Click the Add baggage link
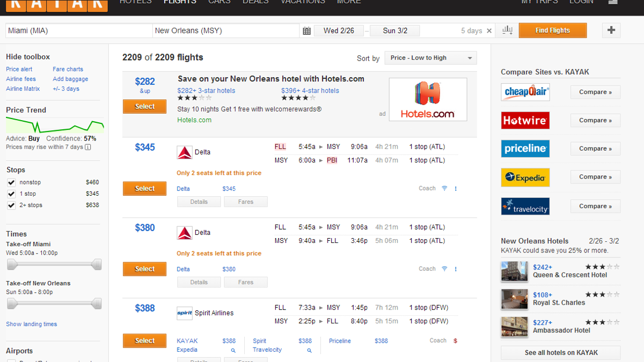Screen dimensions: 644x362 pos(70,79)
